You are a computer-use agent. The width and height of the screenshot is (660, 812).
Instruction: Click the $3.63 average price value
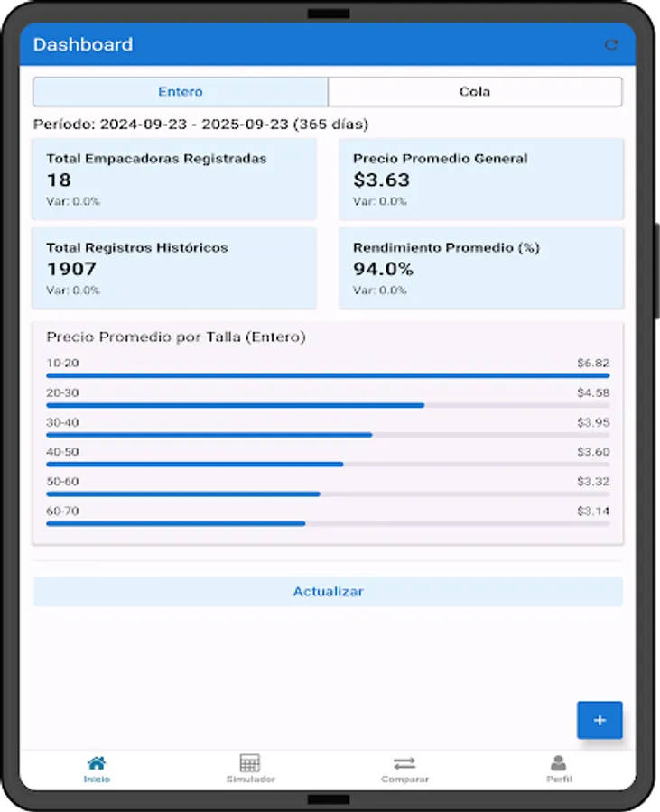pos(381,180)
